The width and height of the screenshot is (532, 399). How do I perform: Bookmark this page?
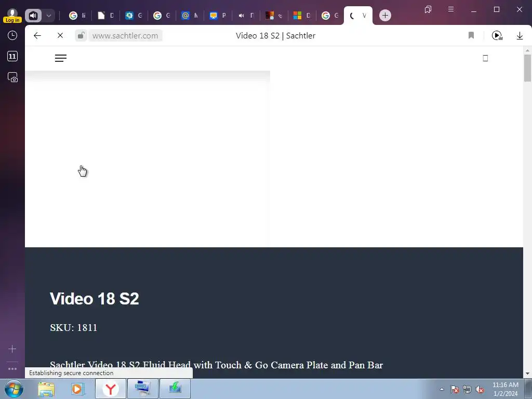click(x=471, y=36)
